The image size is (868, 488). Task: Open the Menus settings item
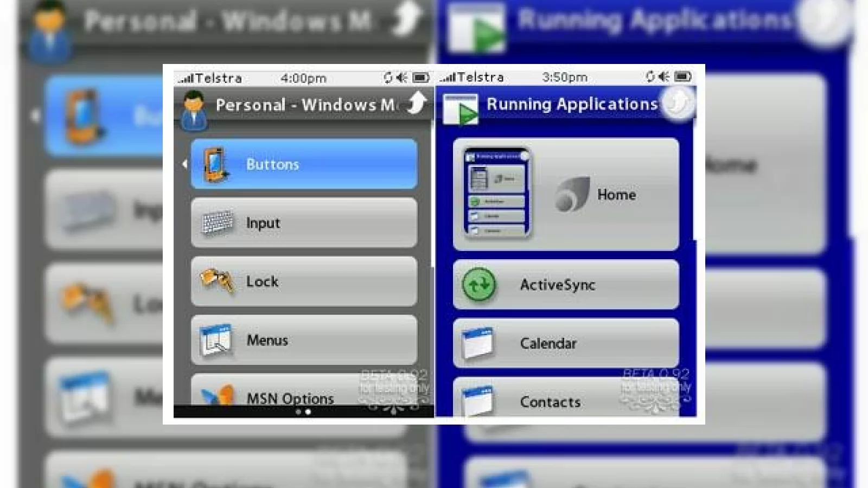click(x=304, y=340)
